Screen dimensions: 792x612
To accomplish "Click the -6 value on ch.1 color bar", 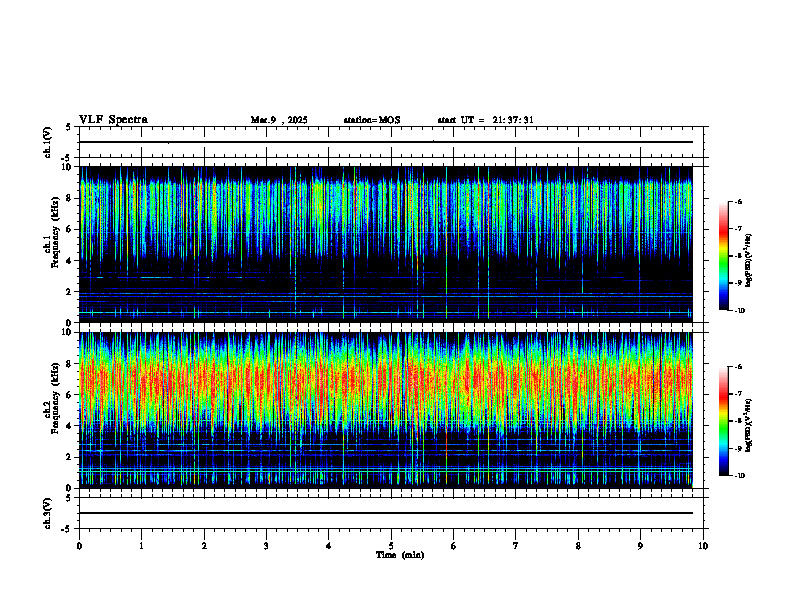I will pos(738,201).
